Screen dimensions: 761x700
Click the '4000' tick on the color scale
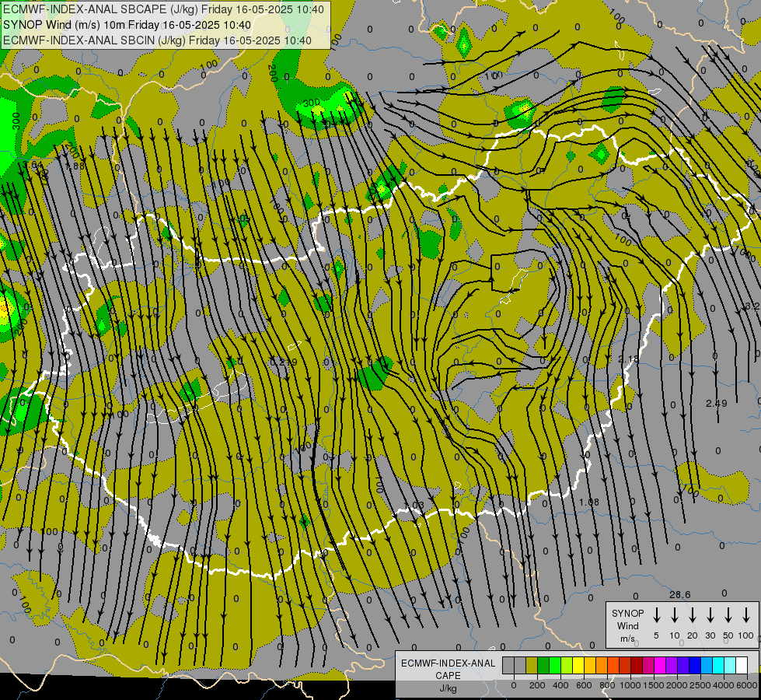tap(724, 685)
